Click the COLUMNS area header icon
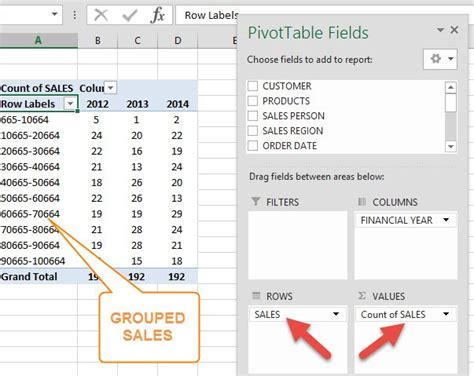Image resolution: width=474 pixels, height=376 pixels. [362, 202]
